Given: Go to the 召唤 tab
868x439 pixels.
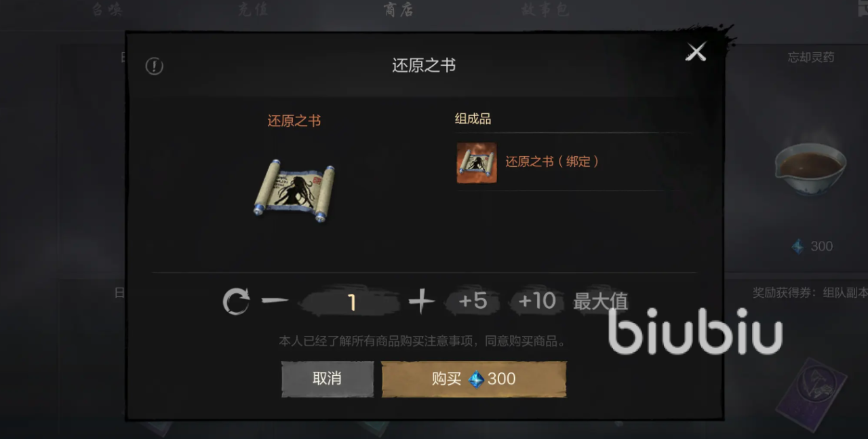Looking at the screenshot, I should [107, 10].
